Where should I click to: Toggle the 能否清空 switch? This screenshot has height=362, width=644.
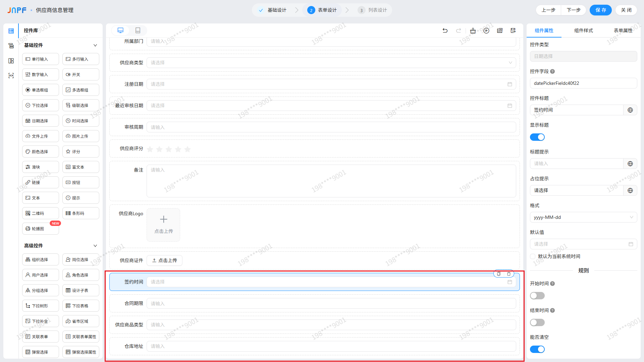point(537,349)
